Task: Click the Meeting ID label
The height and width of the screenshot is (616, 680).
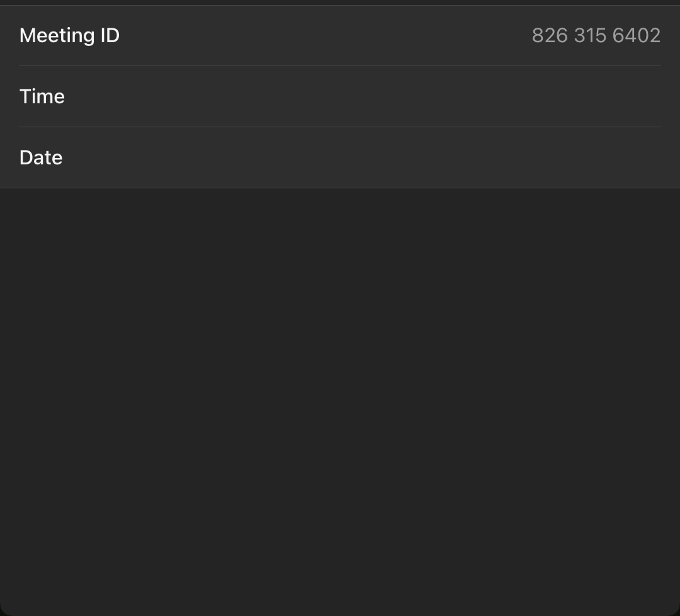Action: coord(69,35)
